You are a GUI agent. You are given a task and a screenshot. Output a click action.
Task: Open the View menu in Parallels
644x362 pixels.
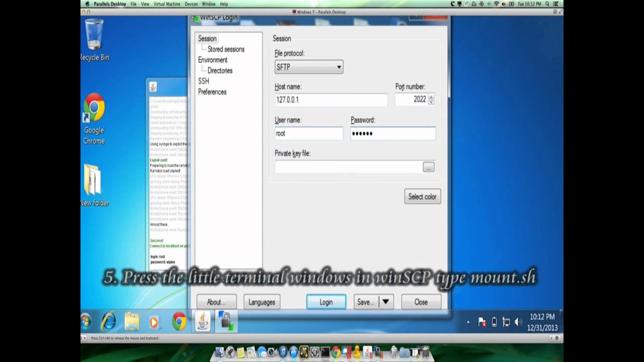[145, 4]
